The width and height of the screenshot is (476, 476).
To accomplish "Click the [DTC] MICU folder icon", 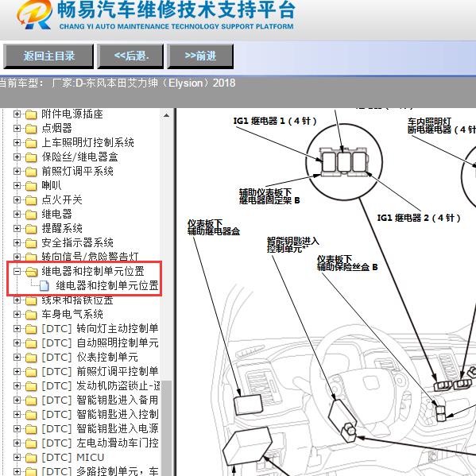I will coord(31,458).
